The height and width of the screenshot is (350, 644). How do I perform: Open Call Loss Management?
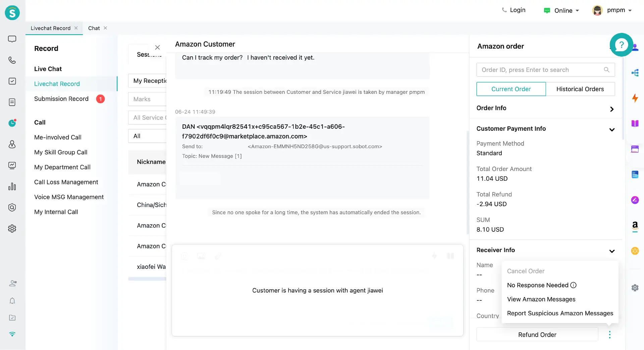66,182
